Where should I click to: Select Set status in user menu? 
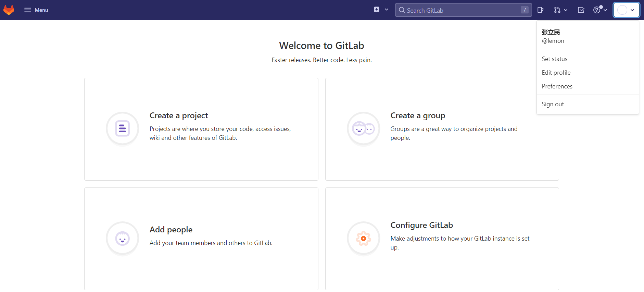point(588,59)
